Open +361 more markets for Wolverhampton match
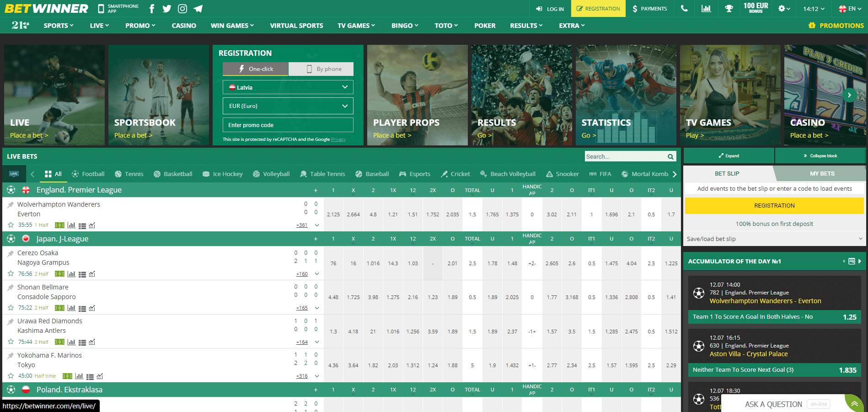Image resolution: width=868 pixels, height=412 pixels. click(302, 225)
